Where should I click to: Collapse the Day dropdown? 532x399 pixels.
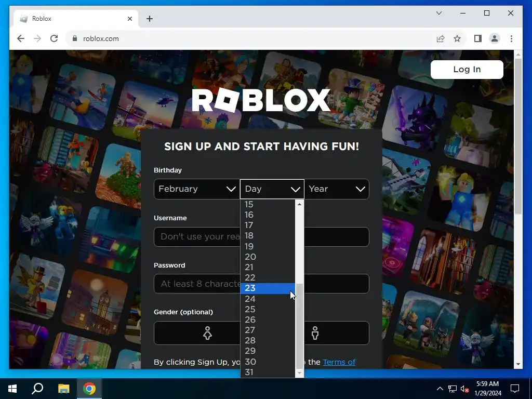(272, 189)
